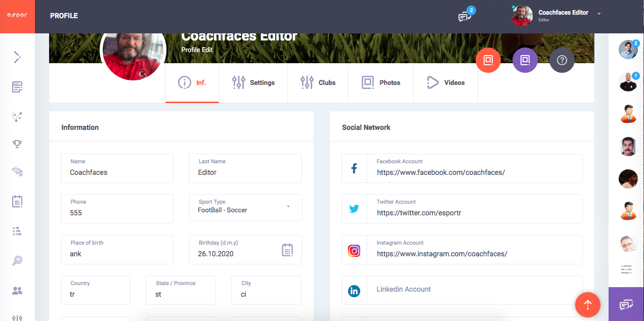The image size is (644, 321).
Task: Select the first contact avatar in right sidebar
Action: pyautogui.click(x=628, y=50)
